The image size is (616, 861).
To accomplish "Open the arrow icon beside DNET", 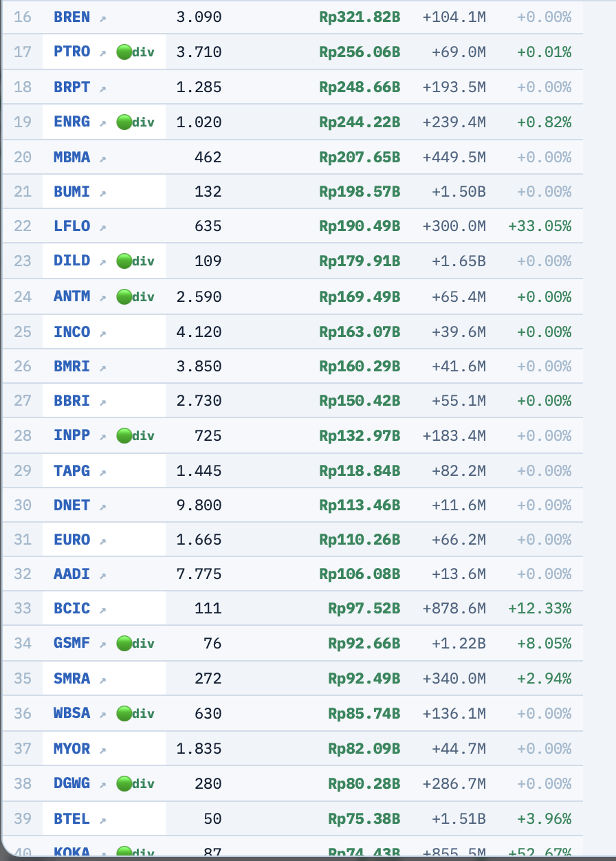I will (102, 507).
